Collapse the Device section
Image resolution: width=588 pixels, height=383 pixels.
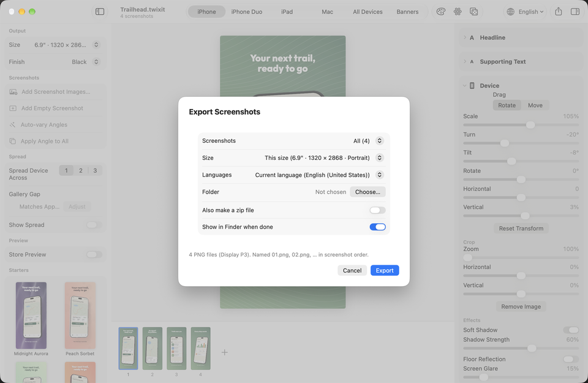[465, 86]
